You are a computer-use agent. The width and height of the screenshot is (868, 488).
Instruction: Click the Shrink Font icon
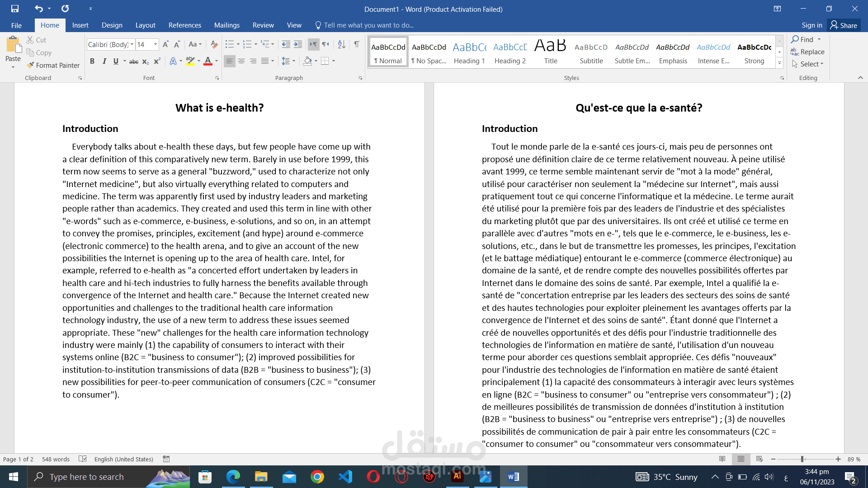click(x=177, y=44)
